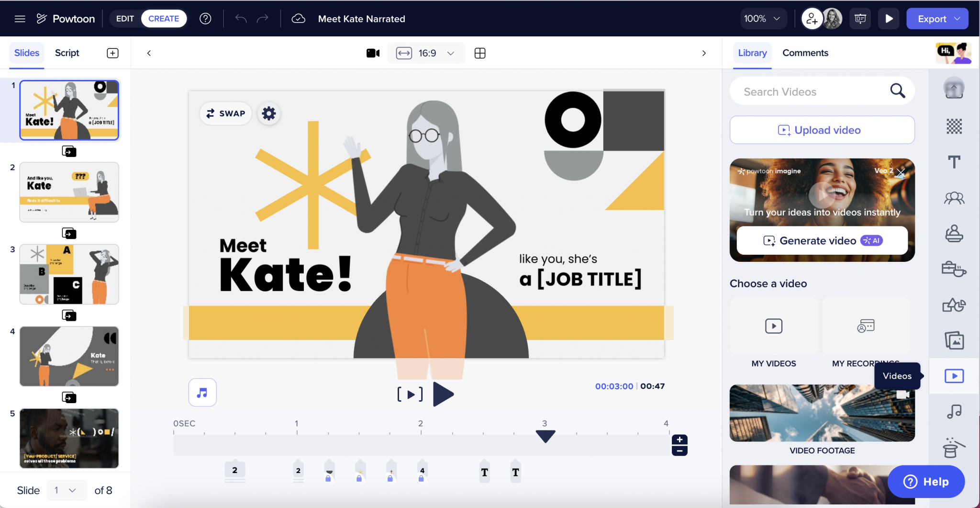Select the Characters panel icon
Viewport: 980px width, 508px height.
(x=954, y=198)
